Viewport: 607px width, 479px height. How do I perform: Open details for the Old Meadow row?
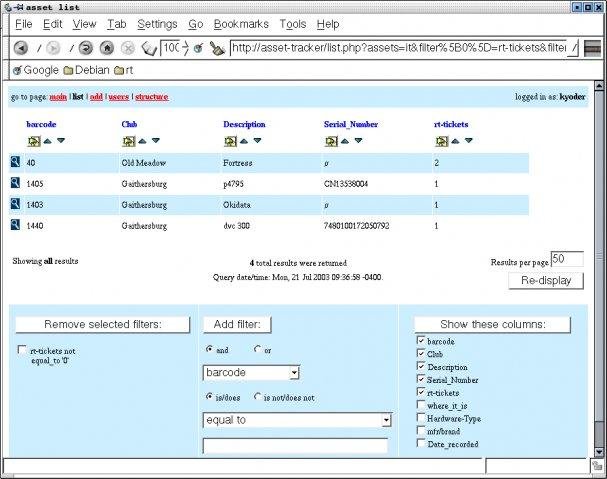coord(16,162)
